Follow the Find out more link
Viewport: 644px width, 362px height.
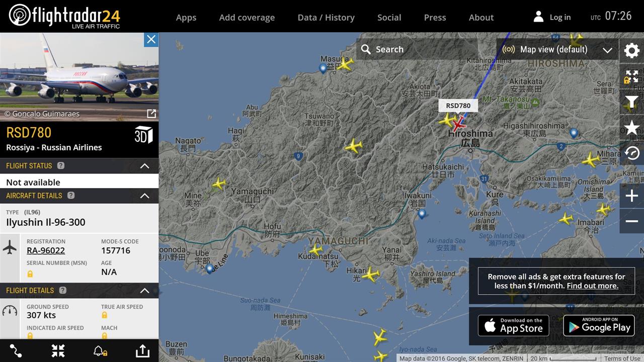(592, 286)
